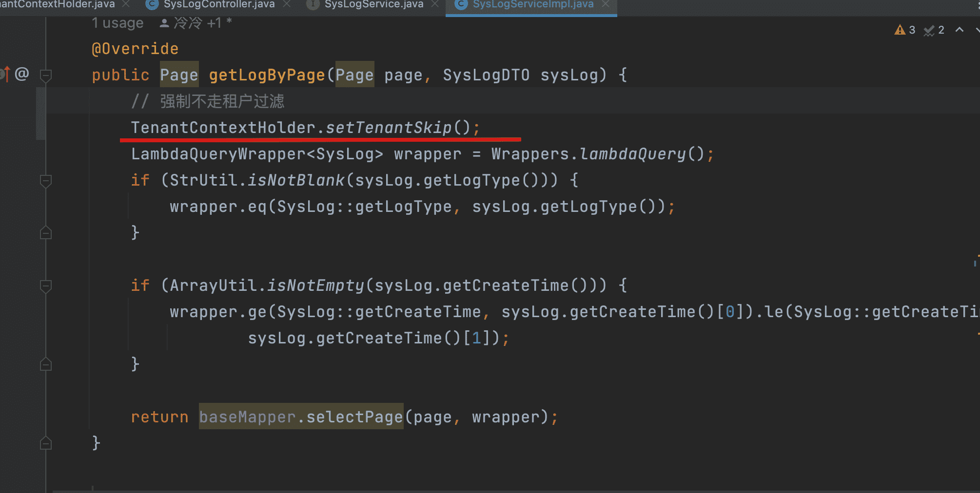Jump to previous highlighted error with up chevron
Image resolution: width=980 pixels, height=493 pixels.
coord(959,30)
